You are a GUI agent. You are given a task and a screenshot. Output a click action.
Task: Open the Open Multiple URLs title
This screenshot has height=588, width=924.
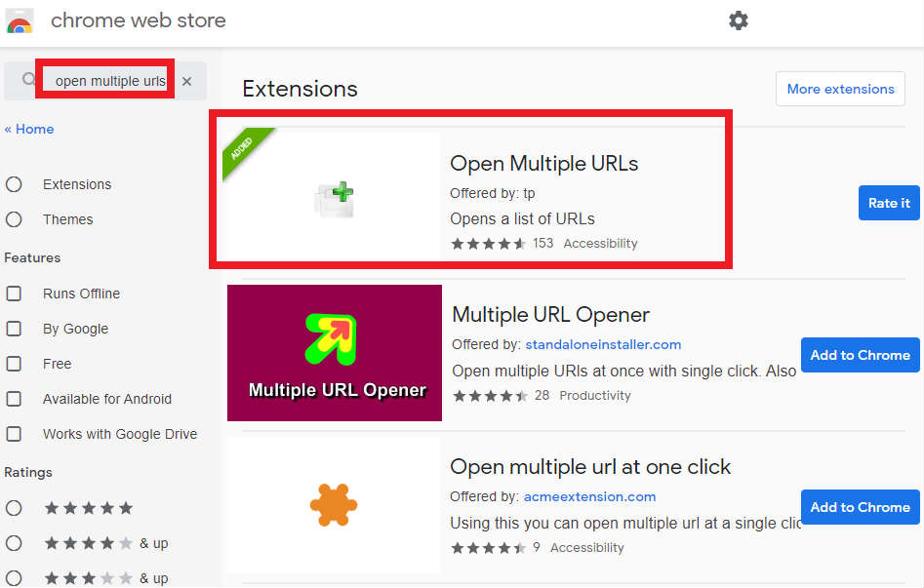click(543, 163)
